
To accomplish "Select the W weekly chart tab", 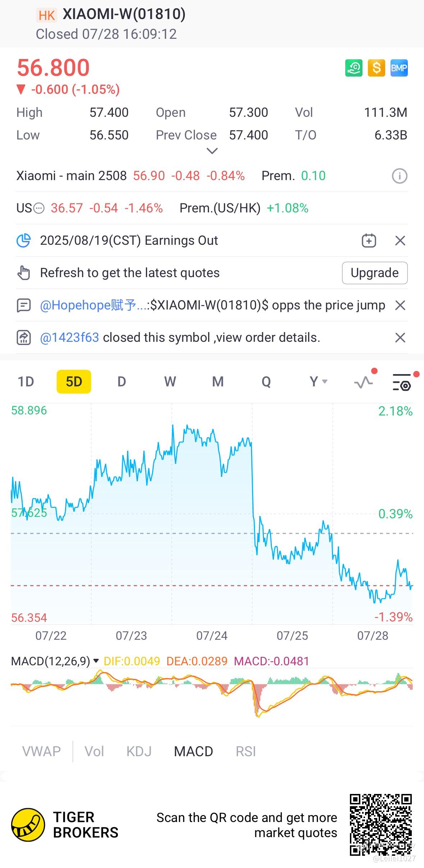I will pos(170,381).
